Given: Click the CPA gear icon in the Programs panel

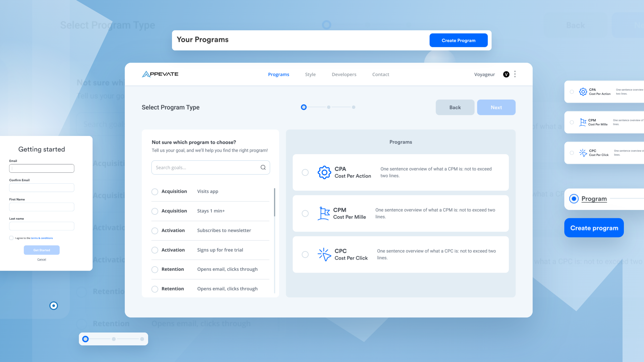Looking at the screenshot, I should pos(324,172).
